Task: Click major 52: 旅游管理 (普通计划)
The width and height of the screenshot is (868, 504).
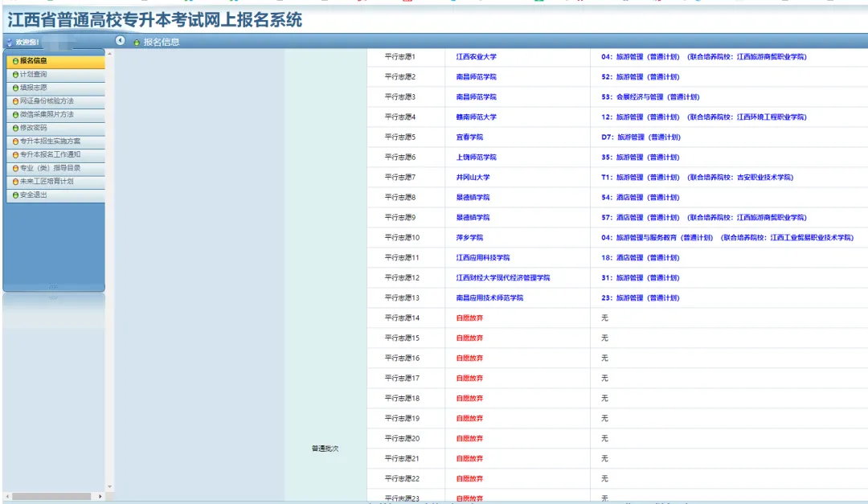Action: point(641,77)
